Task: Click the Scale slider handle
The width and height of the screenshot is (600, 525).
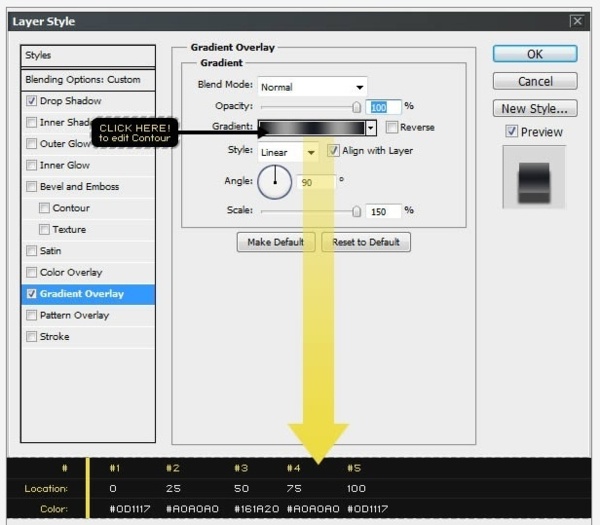Action: tap(356, 211)
